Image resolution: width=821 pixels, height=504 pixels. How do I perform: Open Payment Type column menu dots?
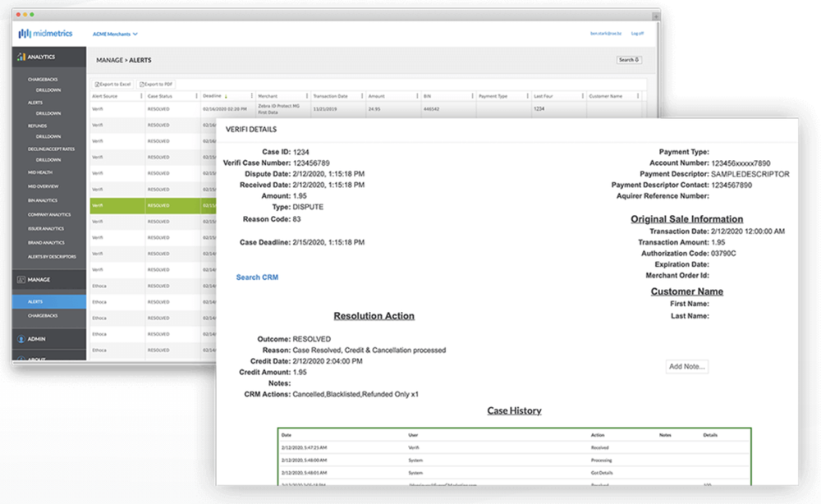pyautogui.click(x=527, y=96)
